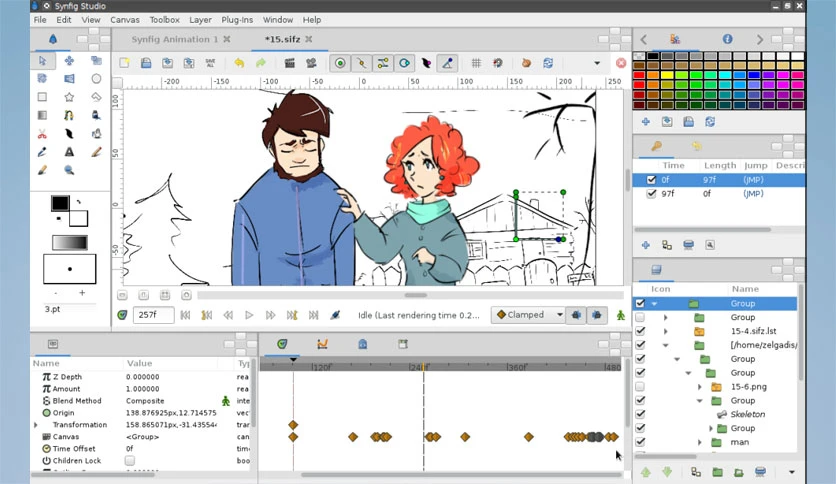Click keyframe diamond on Transformation row
The image size is (836, 484).
(x=293, y=425)
